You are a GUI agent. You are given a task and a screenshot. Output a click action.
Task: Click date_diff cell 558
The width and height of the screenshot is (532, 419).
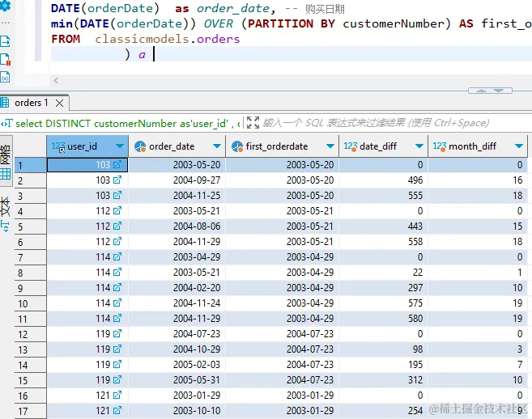pyautogui.click(x=383, y=242)
